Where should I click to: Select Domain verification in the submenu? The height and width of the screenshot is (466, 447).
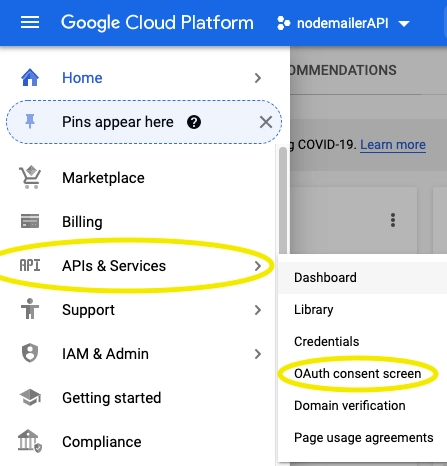(x=363, y=406)
